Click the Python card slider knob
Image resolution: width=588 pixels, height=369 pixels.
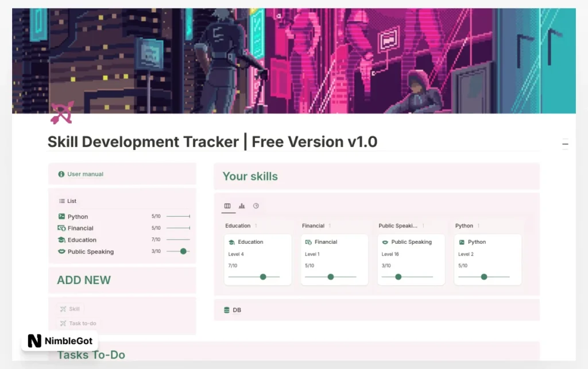click(484, 276)
